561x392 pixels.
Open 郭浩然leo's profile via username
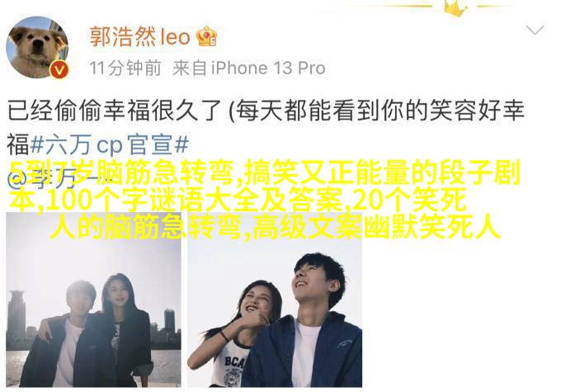coord(139,36)
